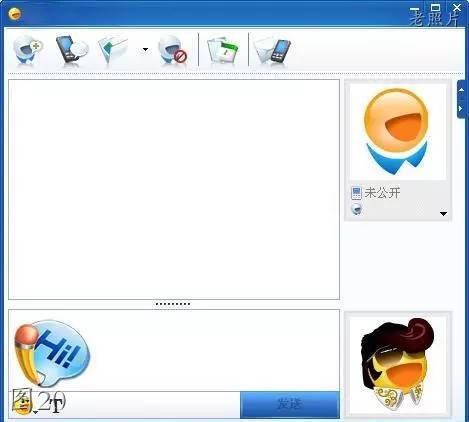
Task: Click the T font settings button
Action: point(57,405)
